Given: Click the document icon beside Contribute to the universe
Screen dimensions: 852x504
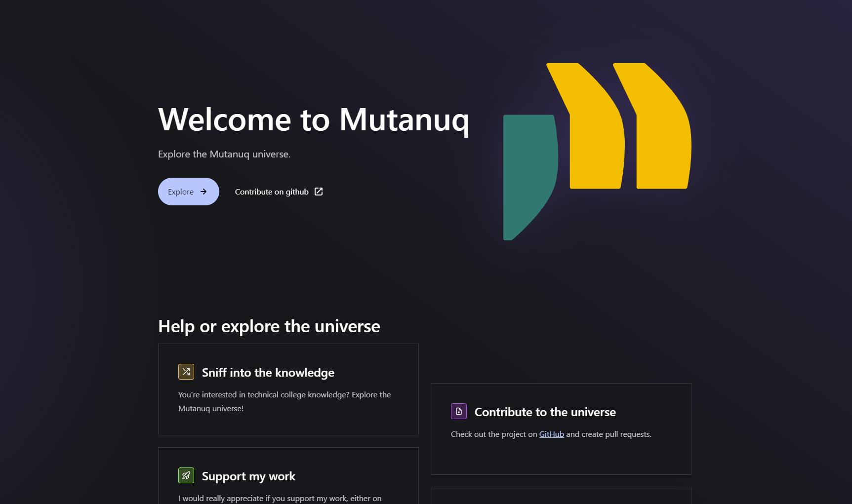Looking at the screenshot, I should (459, 411).
